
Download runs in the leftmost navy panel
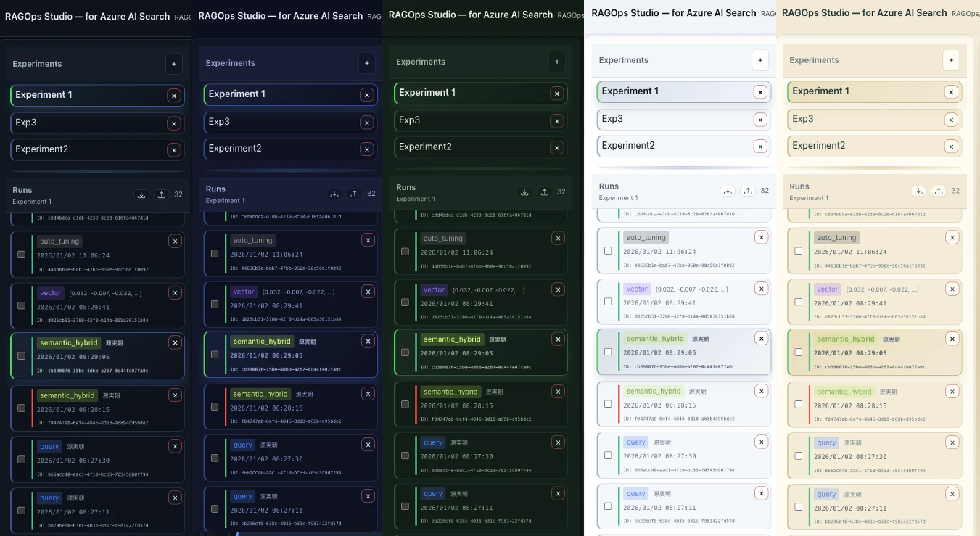(x=141, y=194)
